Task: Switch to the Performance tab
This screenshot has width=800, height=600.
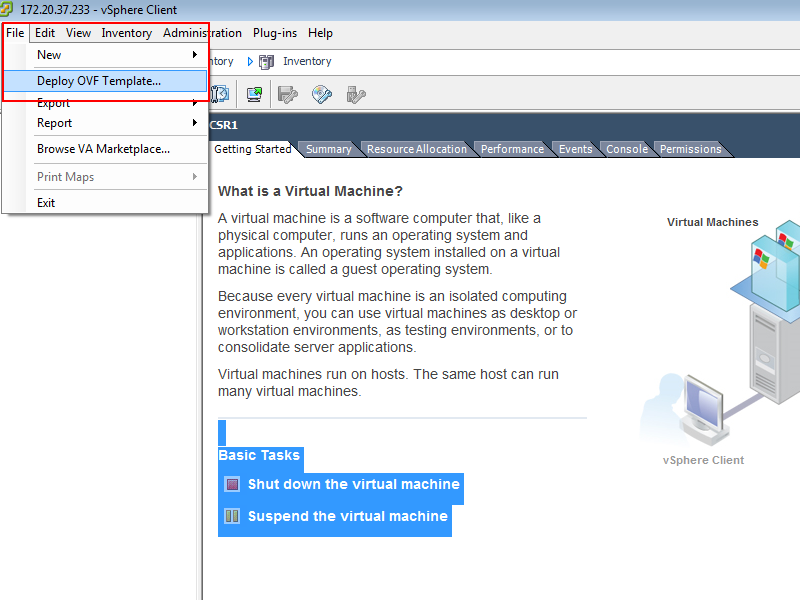Action: click(512, 149)
